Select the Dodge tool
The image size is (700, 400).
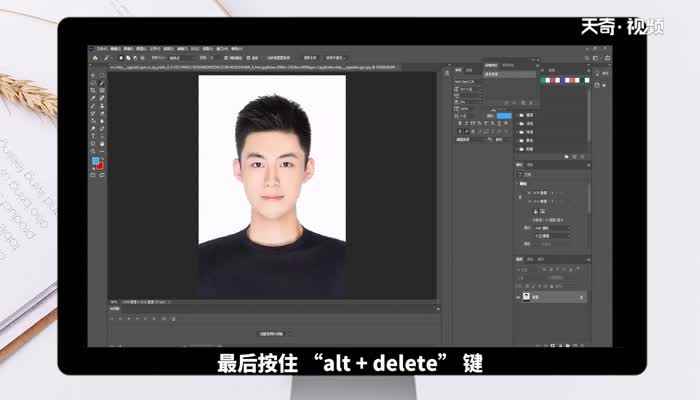coord(93,129)
